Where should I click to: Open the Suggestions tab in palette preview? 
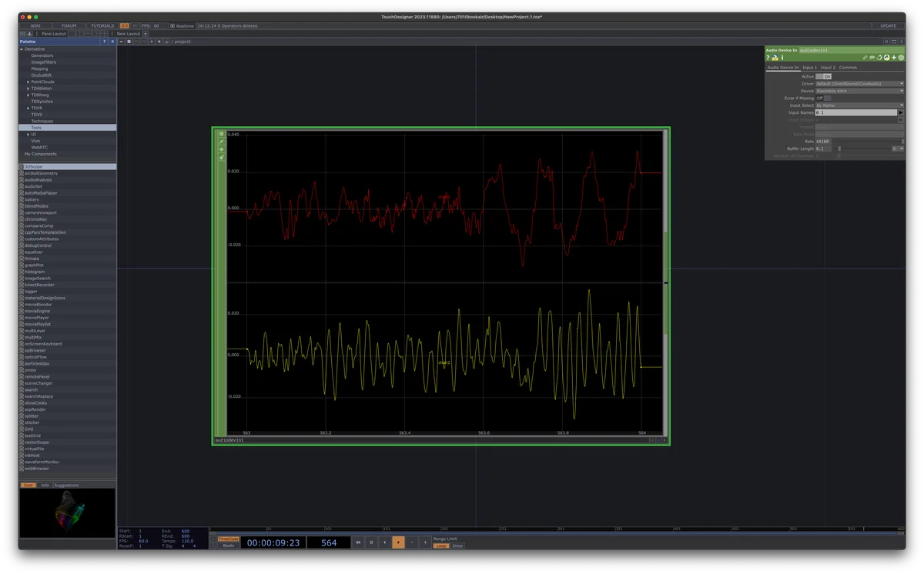point(66,486)
